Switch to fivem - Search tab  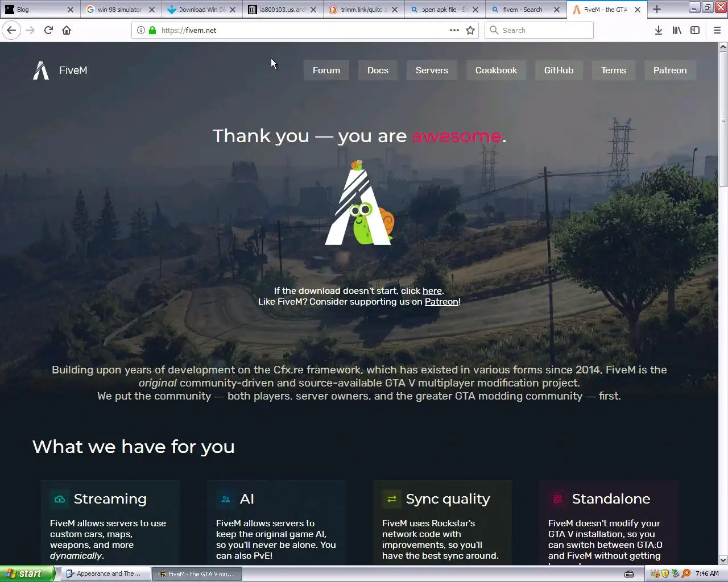(526, 10)
